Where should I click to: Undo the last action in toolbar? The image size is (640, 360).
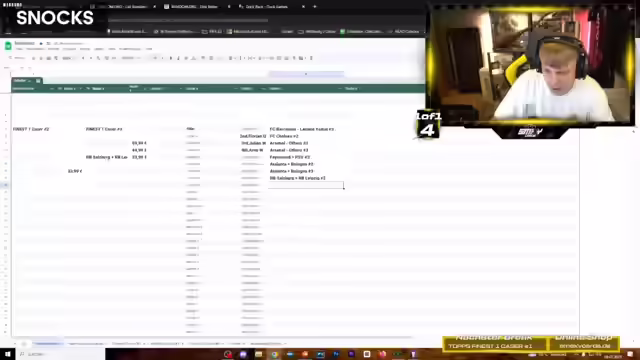point(33,58)
